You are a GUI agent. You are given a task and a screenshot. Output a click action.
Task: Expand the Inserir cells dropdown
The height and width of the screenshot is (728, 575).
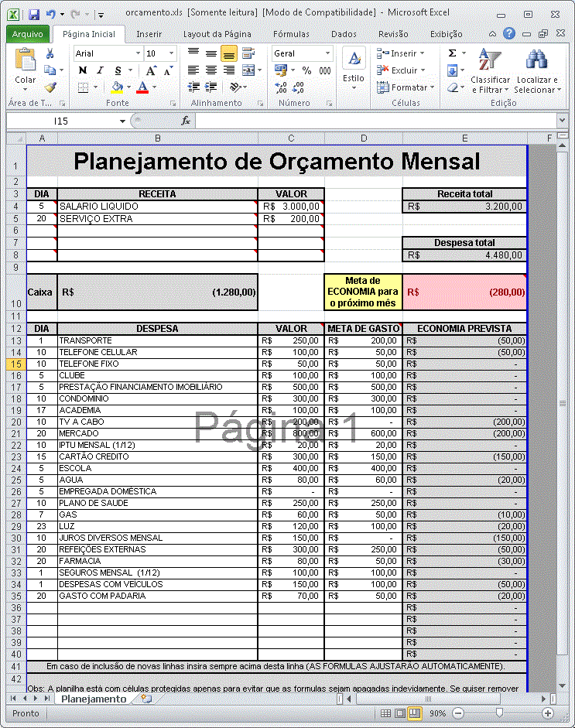(423, 53)
